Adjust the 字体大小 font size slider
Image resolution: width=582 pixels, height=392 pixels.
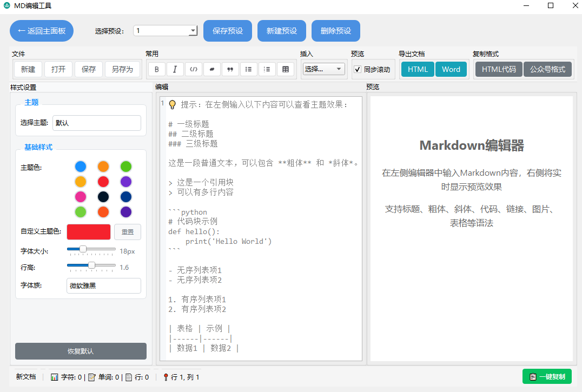point(91,250)
